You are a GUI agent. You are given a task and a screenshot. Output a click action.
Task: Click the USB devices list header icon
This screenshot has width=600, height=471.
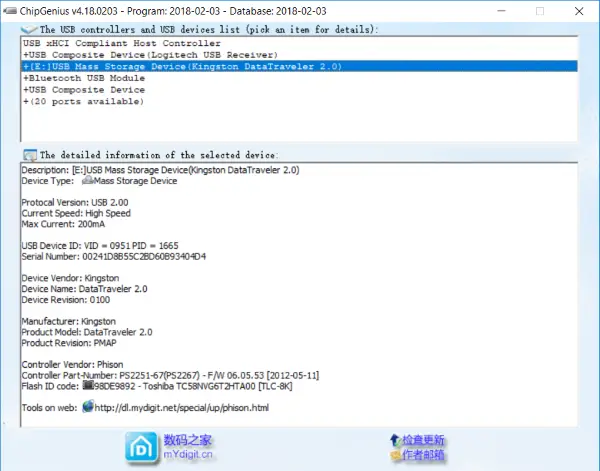(29, 29)
